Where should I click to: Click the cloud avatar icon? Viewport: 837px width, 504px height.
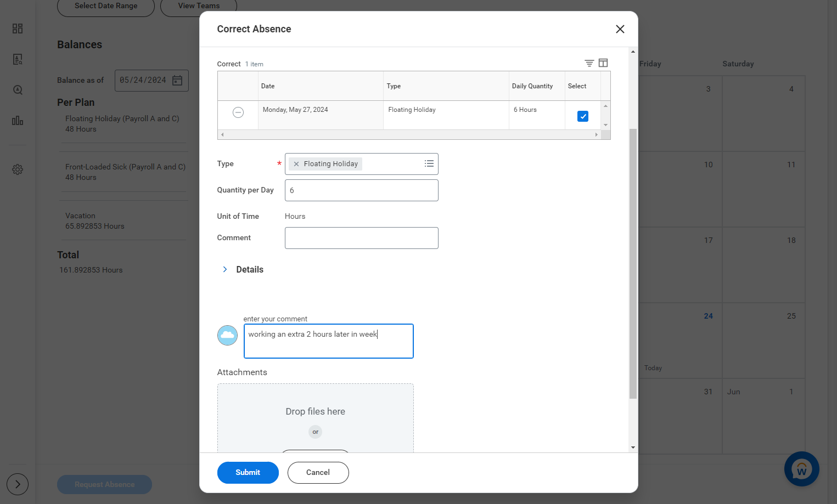227,335
